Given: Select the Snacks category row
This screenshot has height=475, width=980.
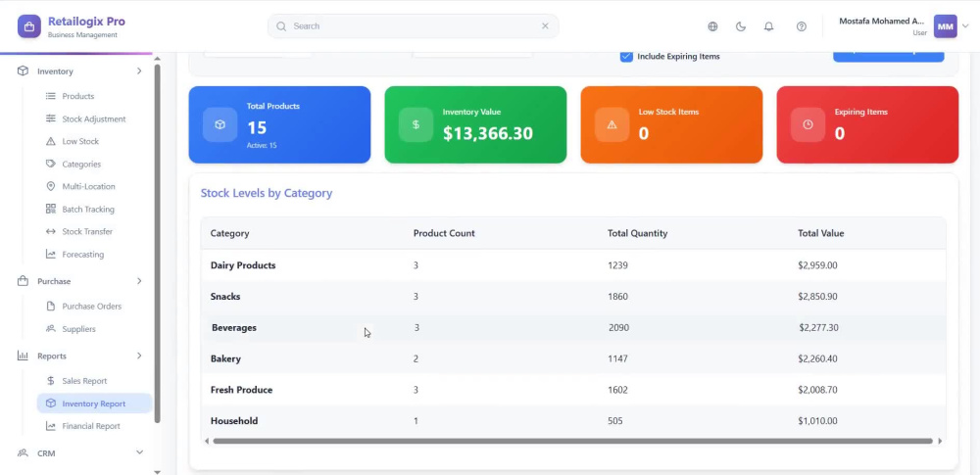Looking at the screenshot, I should 573,296.
